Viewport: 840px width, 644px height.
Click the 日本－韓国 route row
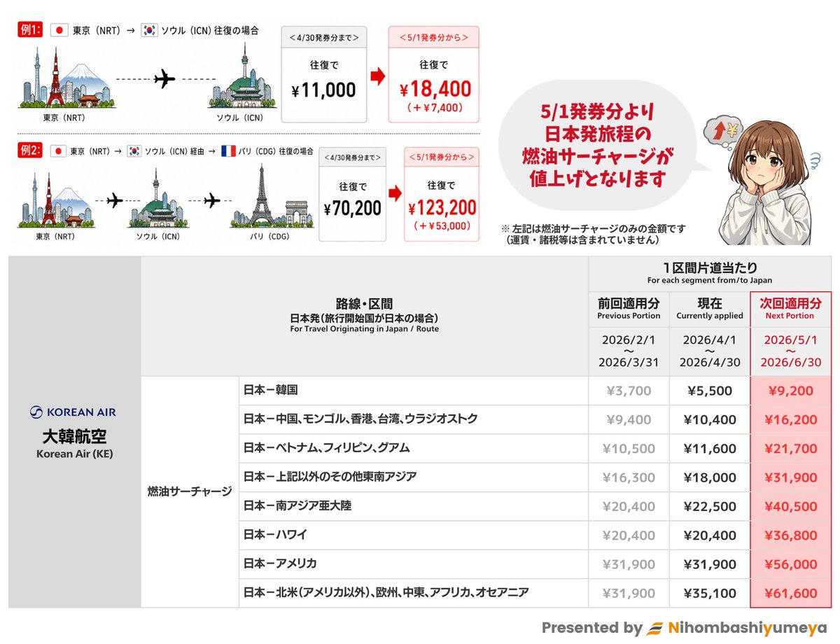click(414, 391)
